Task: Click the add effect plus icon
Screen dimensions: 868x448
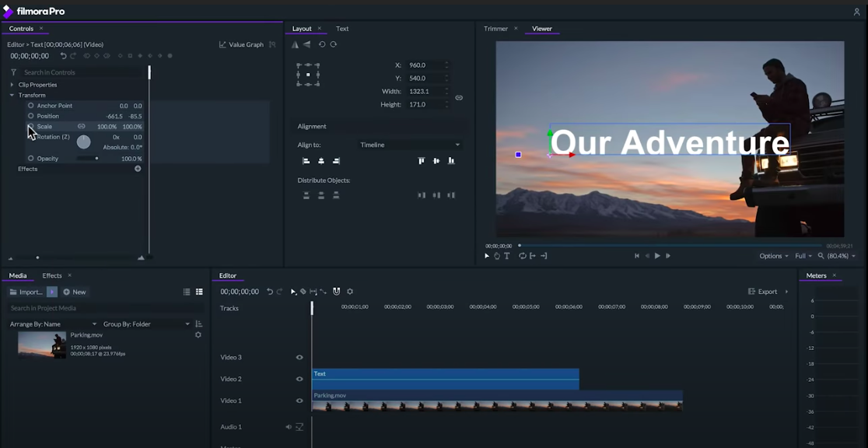Action: pos(138,169)
